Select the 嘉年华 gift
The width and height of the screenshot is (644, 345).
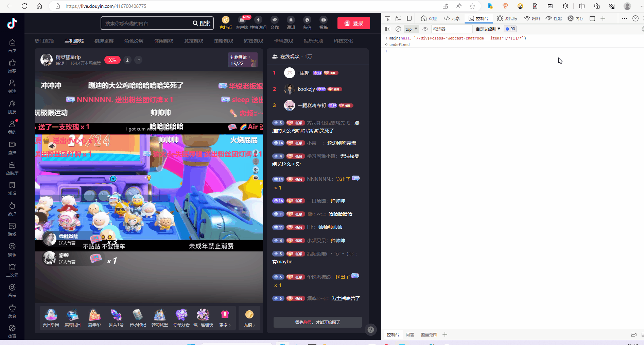94,318
